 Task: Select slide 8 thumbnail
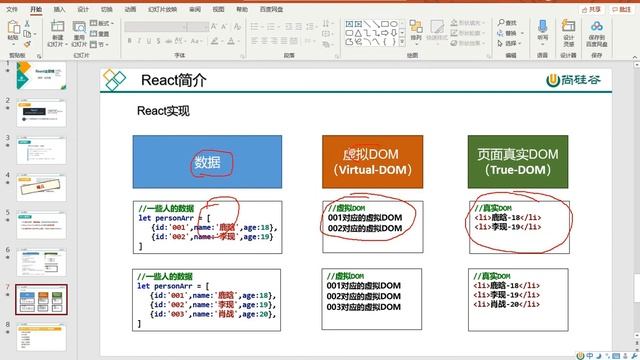41,336
